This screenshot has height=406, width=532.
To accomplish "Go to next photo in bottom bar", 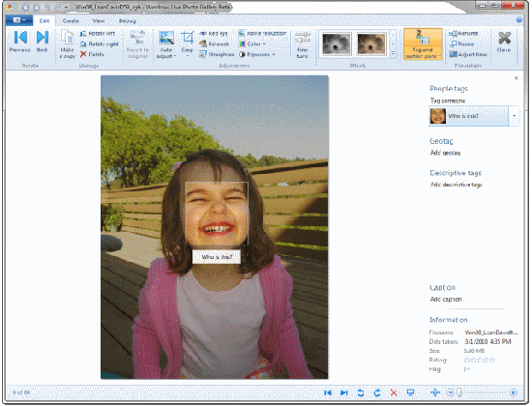I will (343, 392).
